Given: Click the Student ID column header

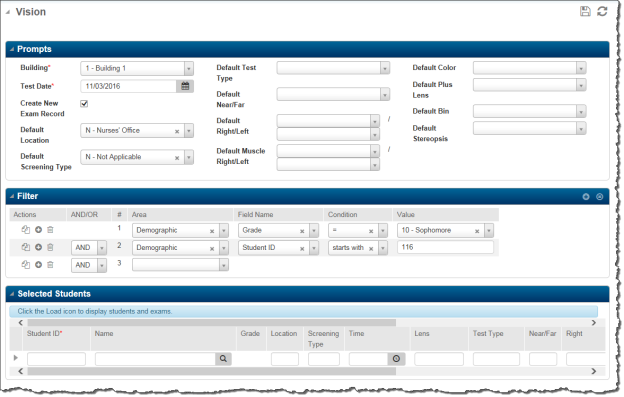Looking at the screenshot, I should [x=45, y=334].
